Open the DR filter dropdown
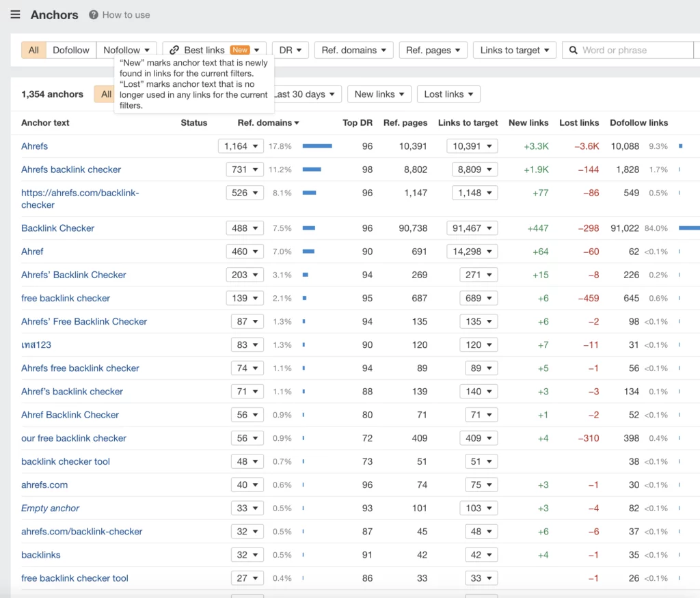The image size is (700, 598). (x=290, y=50)
